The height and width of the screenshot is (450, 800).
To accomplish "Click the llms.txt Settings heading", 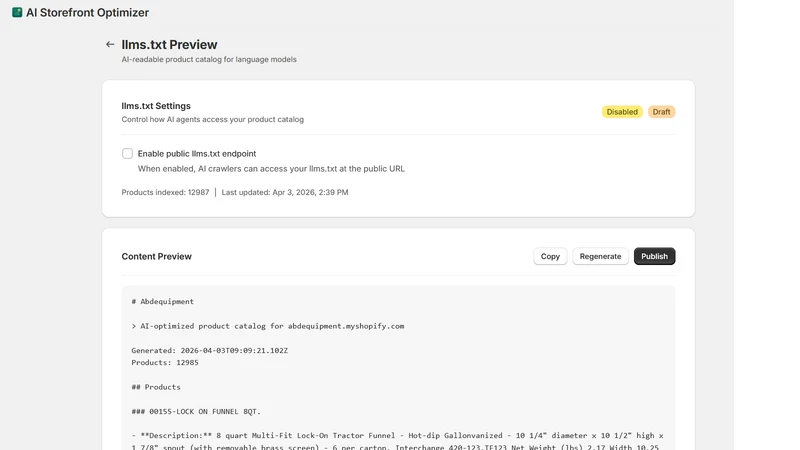I will 156,106.
